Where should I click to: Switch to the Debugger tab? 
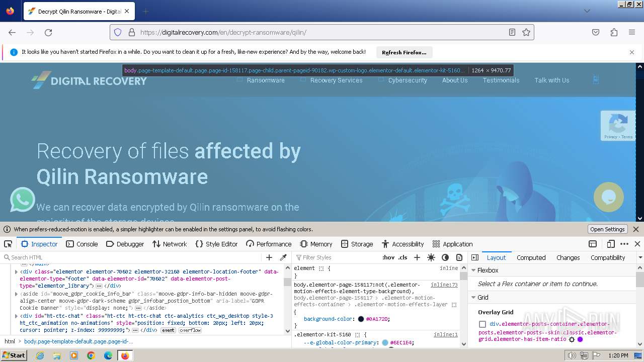click(125, 244)
